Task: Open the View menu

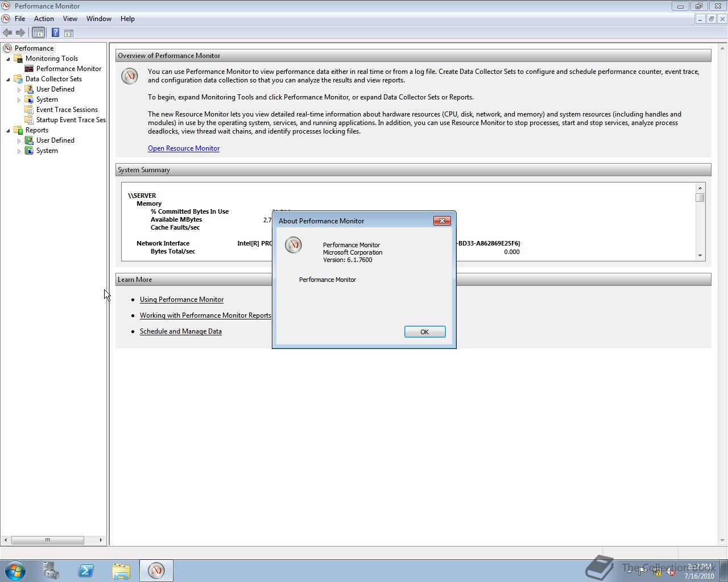Action: 70,19
